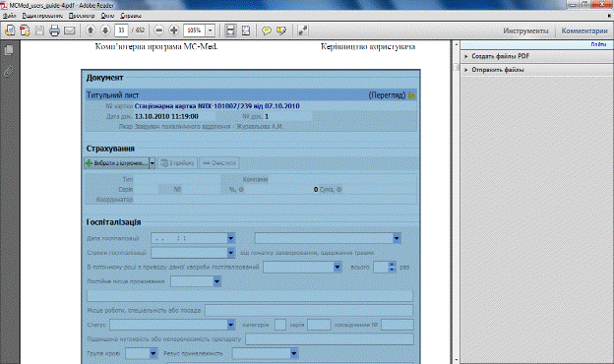
Task: Zoom out with the minus button
Action: click(x=159, y=30)
